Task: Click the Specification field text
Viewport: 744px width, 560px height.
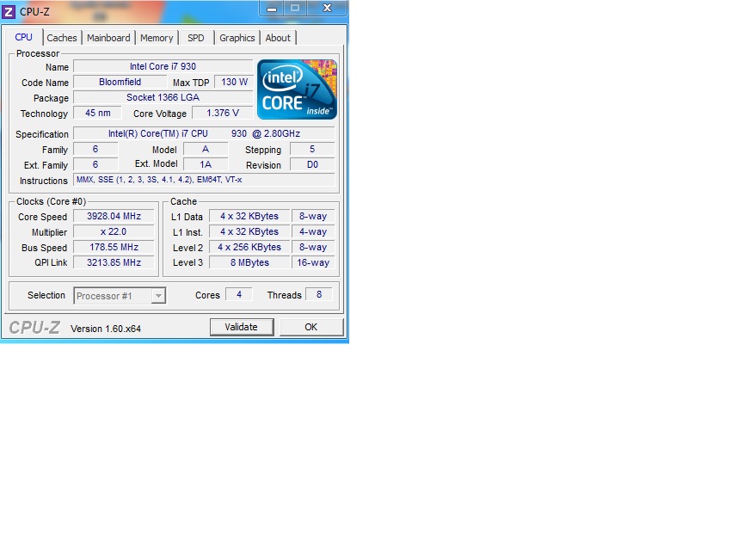Action: tap(204, 133)
